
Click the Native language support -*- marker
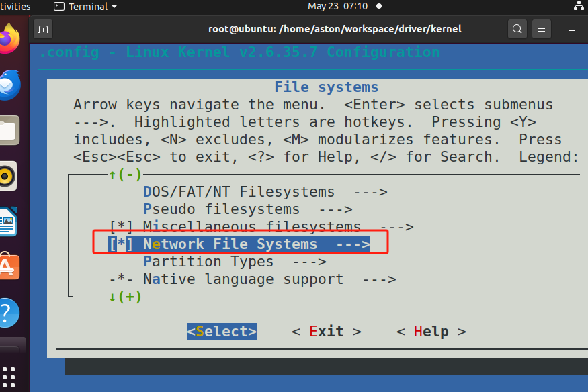121,279
